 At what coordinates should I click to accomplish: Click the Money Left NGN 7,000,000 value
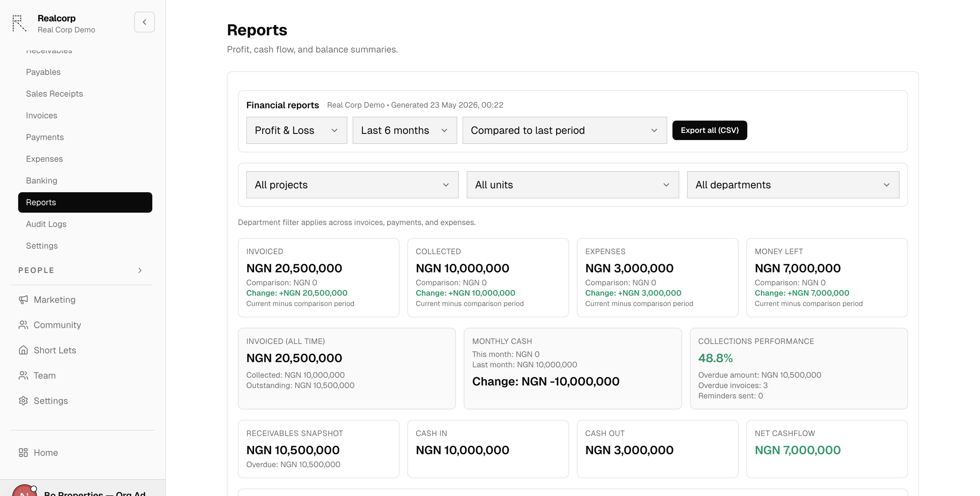tap(798, 268)
